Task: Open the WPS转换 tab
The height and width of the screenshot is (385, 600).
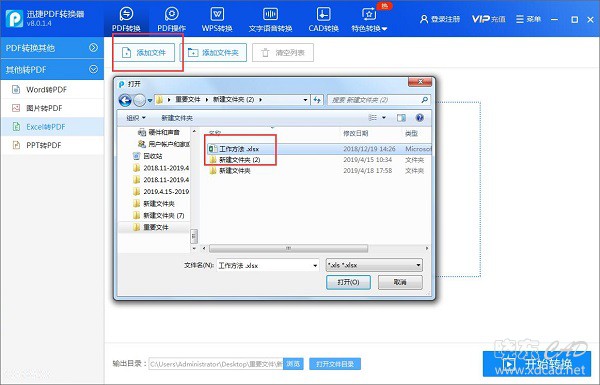Action: tap(217, 19)
